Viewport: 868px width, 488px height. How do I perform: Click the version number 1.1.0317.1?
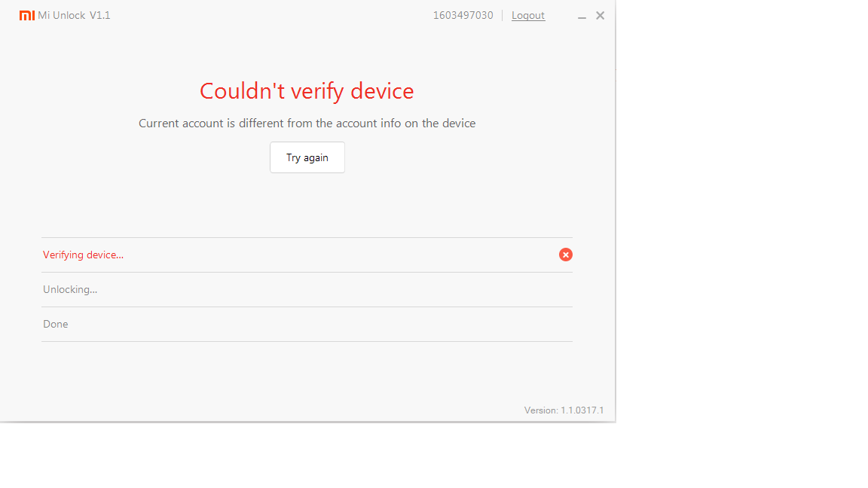pos(582,410)
